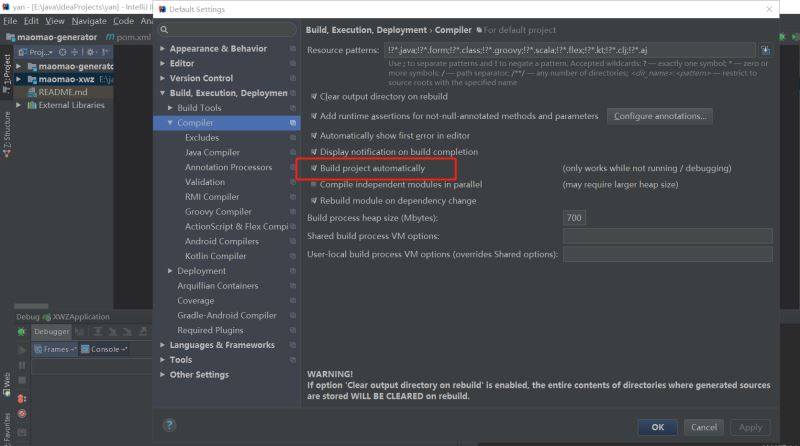This screenshot has width=800, height=446.
Task: Click the expand Resource patterns field icon
Action: tap(765, 49)
